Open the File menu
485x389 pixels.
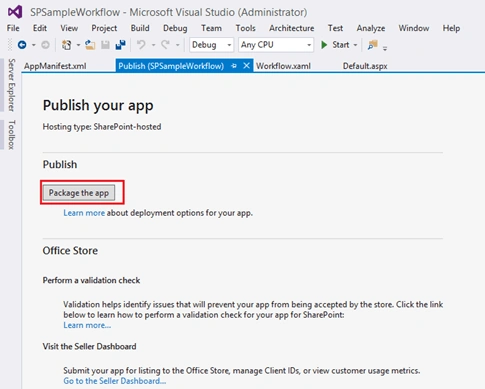[13, 28]
